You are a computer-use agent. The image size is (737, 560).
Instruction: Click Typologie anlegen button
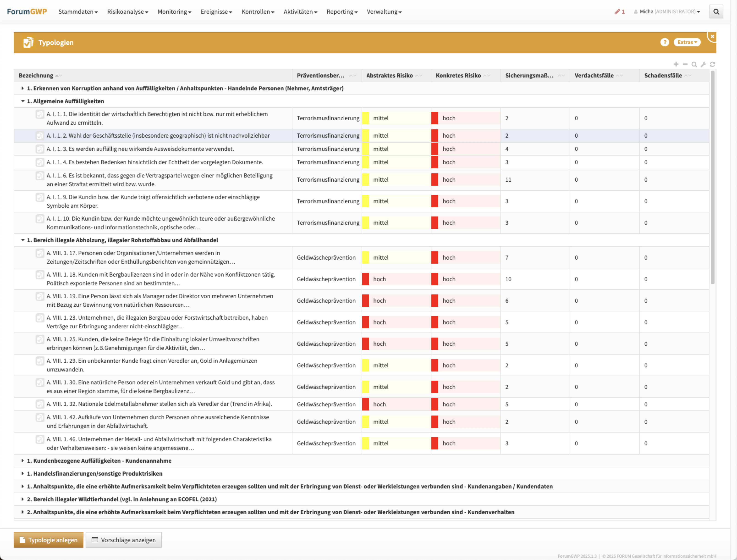point(49,540)
